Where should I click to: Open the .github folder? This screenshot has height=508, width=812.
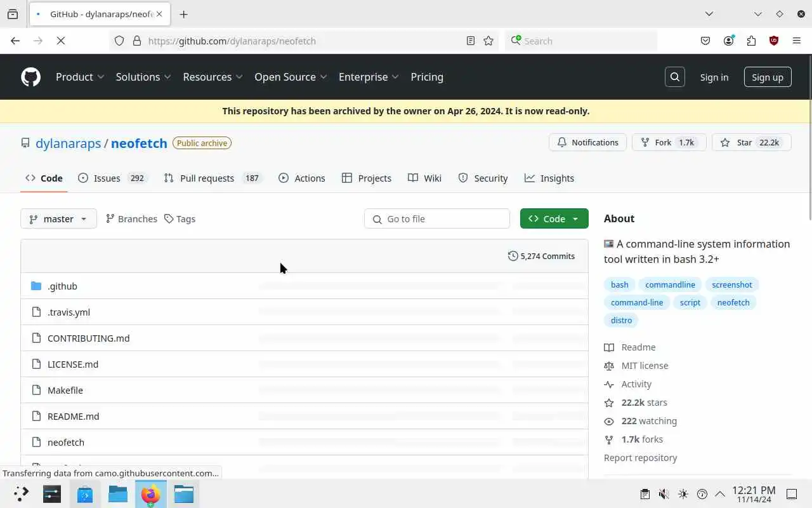pyautogui.click(x=62, y=286)
